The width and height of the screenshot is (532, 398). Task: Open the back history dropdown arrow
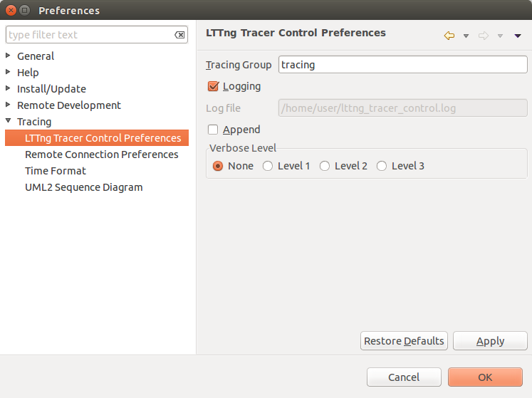pos(466,36)
